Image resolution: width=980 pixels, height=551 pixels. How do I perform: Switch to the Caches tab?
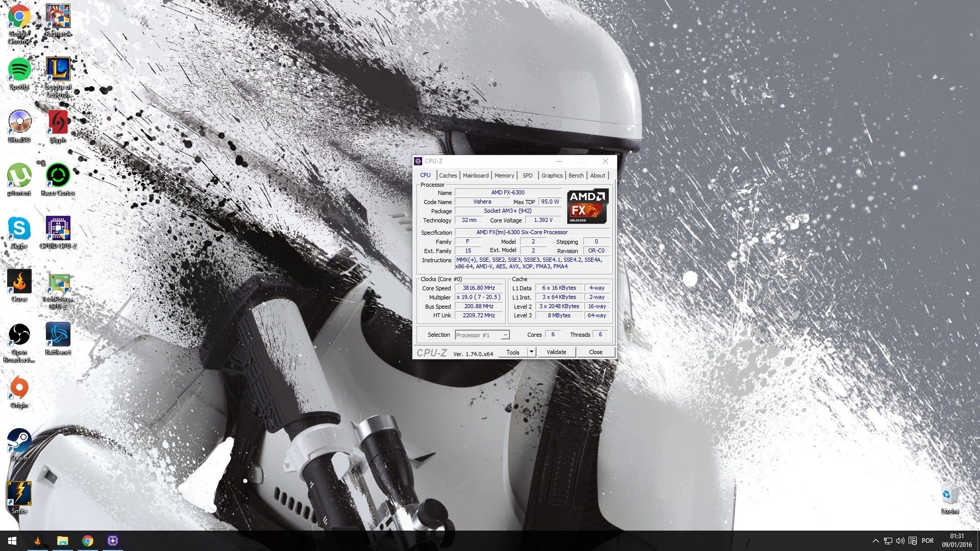[x=448, y=176]
